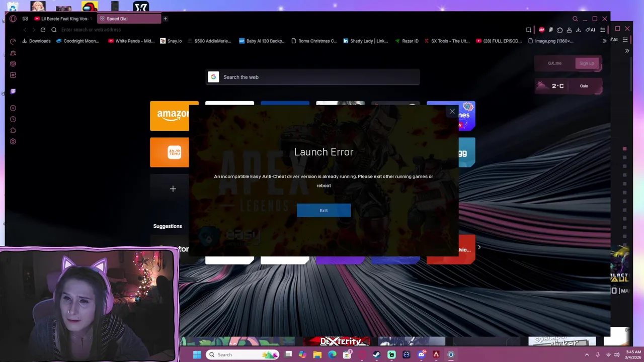644x362 pixels.
Task: Open History clock in sidebar
Action: tap(13, 119)
